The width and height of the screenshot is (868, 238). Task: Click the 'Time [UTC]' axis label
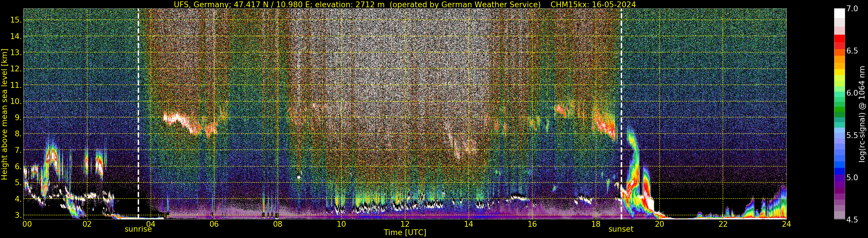[x=405, y=232]
